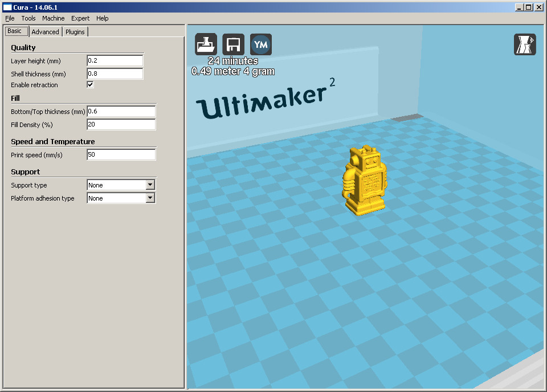Click the Print speed input field
The width and height of the screenshot is (547, 392).
pos(121,154)
